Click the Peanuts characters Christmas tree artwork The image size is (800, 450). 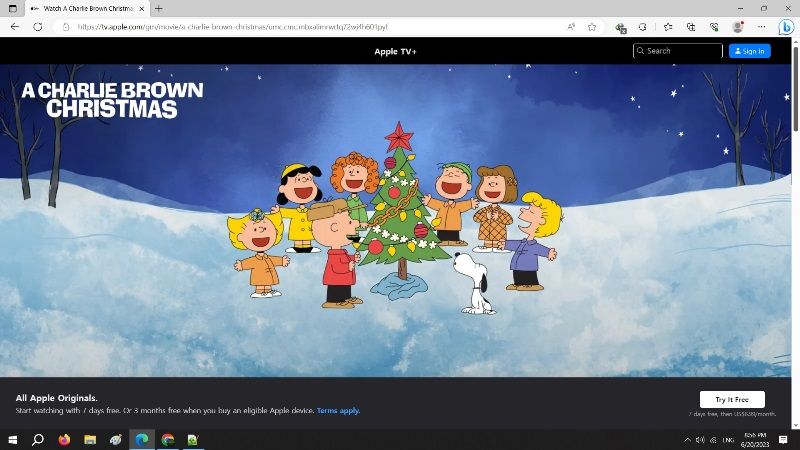395,217
